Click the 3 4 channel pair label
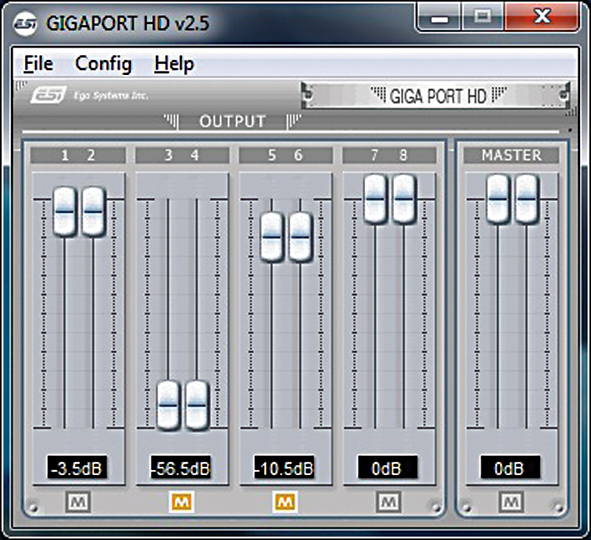The width and height of the screenshot is (591, 540). coord(182,155)
